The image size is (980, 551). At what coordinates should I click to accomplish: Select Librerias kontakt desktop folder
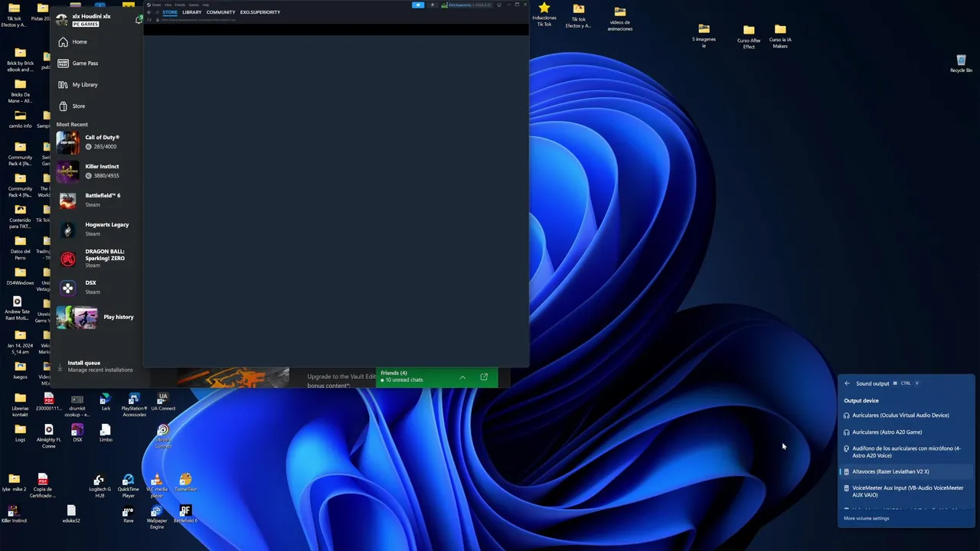pyautogui.click(x=20, y=405)
